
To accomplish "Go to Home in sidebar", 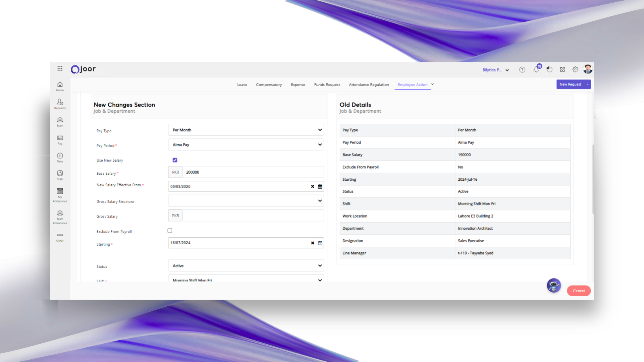I will tap(60, 86).
